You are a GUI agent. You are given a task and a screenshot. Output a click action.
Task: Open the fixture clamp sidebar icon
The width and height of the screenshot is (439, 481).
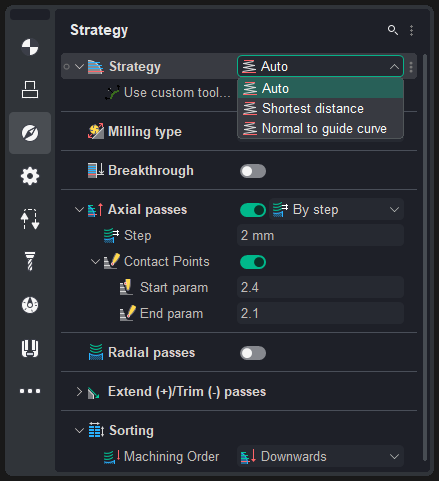(x=30, y=348)
